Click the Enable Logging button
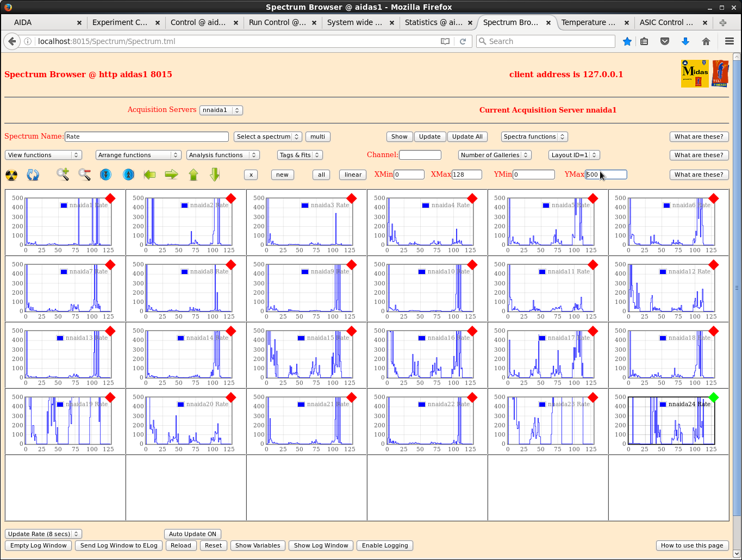The height and width of the screenshot is (560, 742). [x=385, y=545]
